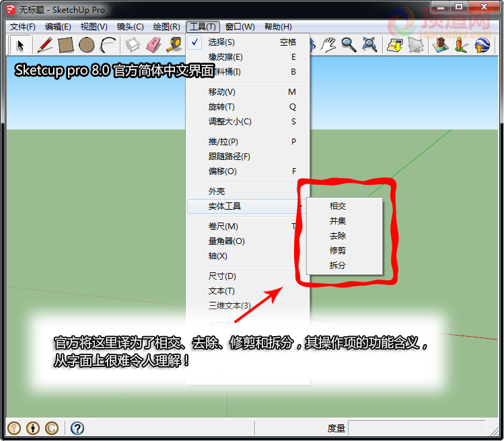Choose 三维文本(3) menu entry
The image size is (504, 441).
248,306
